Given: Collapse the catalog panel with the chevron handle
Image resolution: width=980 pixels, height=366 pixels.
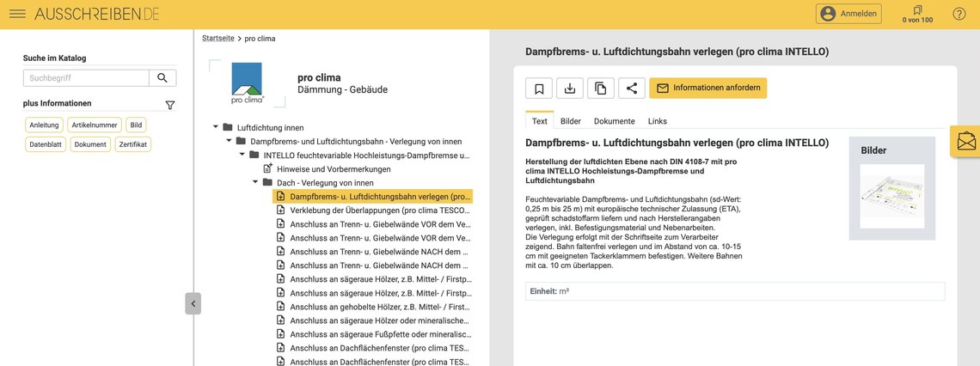Looking at the screenshot, I should (x=193, y=303).
